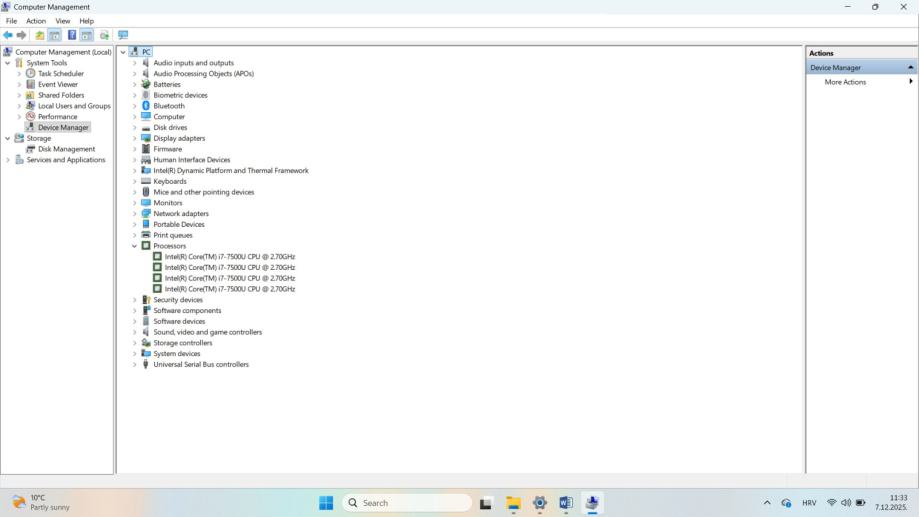Open the weather widget showing 10°C
Image resolution: width=919 pixels, height=517 pixels.
click(41, 503)
